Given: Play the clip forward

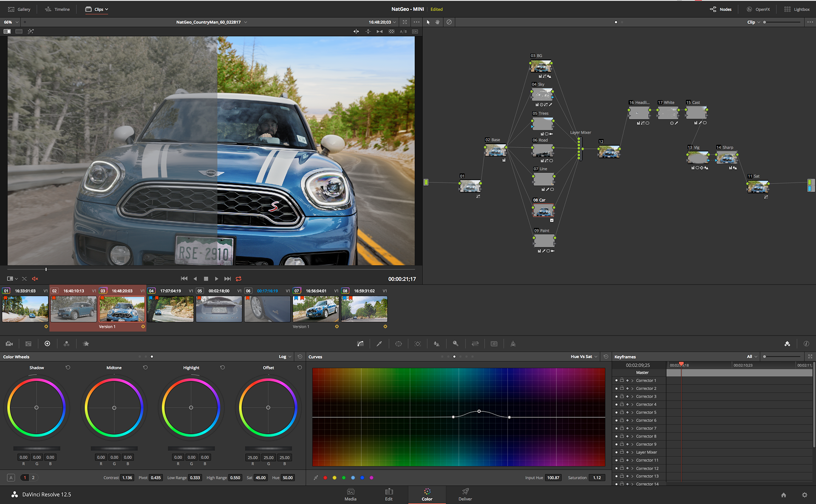Looking at the screenshot, I should (x=216, y=279).
